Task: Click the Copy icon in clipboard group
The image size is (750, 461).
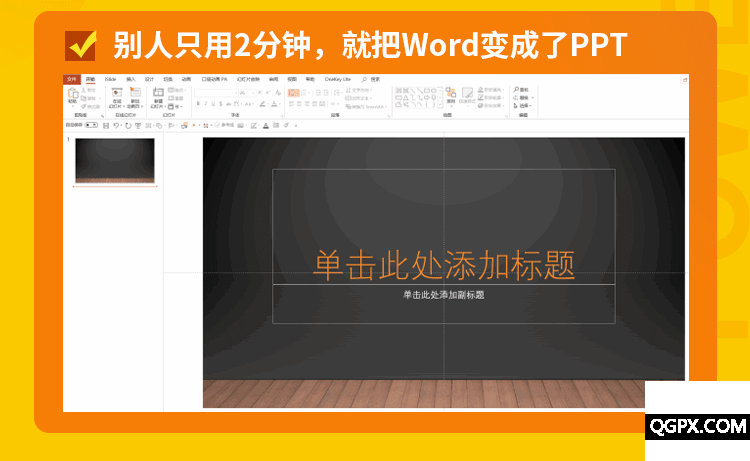Action: point(84,99)
